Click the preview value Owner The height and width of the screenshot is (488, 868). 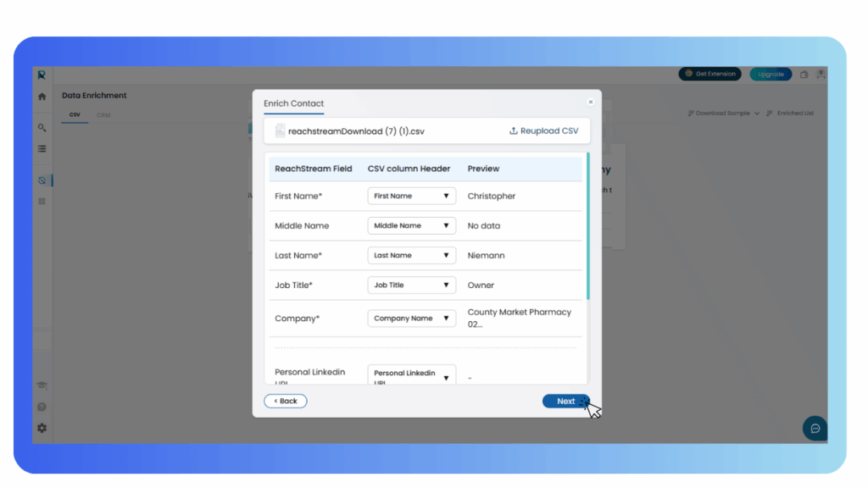pyautogui.click(x=481, y=285)
